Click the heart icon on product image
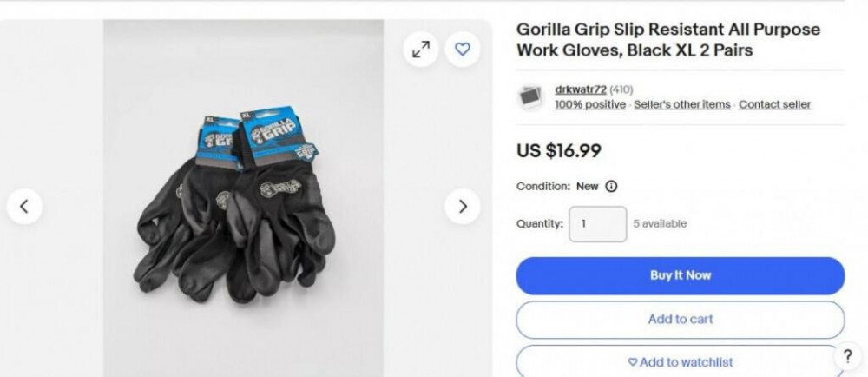 463,50
